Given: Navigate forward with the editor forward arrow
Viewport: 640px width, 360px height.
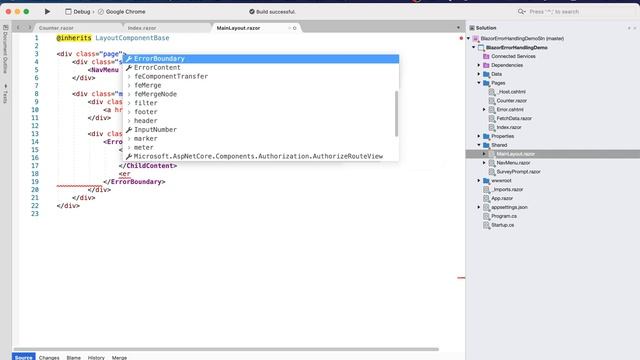Looking at the screenshot, I should [29, 28].
